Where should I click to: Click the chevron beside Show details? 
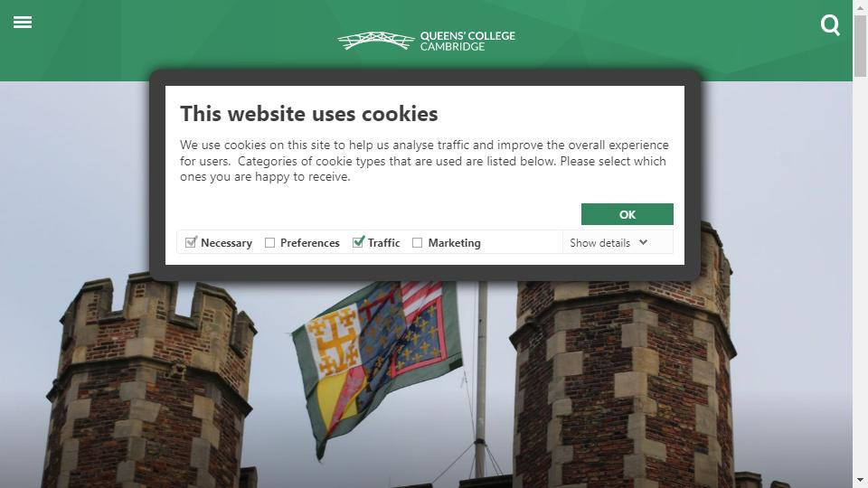pos(643,242)
